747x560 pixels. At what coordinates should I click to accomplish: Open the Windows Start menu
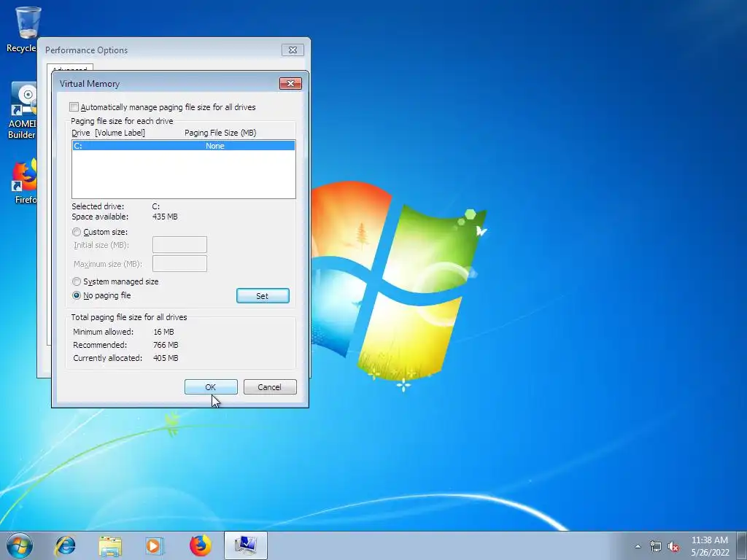click(x=20, y=545)
